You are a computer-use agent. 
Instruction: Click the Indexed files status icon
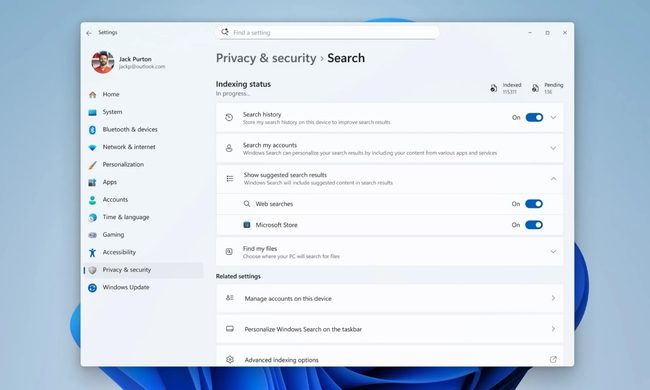pyautogui.click(x=493, y=88)
